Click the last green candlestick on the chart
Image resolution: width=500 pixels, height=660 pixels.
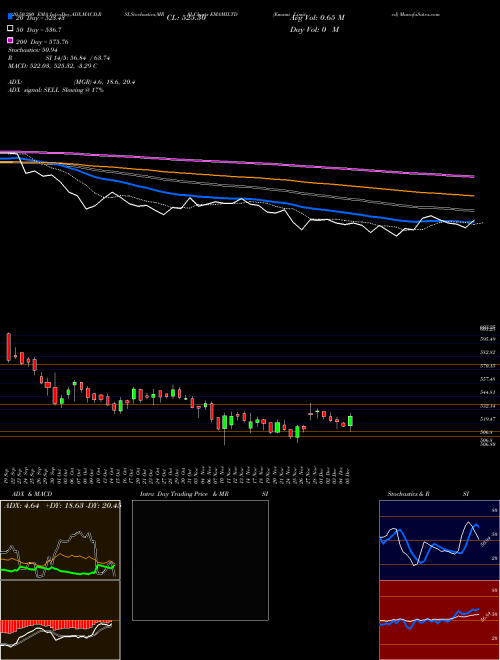pos(350,421)
